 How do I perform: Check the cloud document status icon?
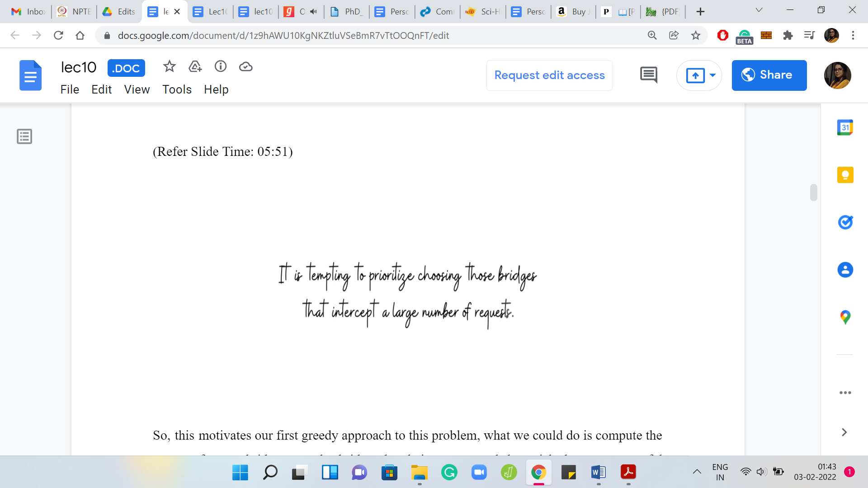pyautogui.click(x=245, y=67)
